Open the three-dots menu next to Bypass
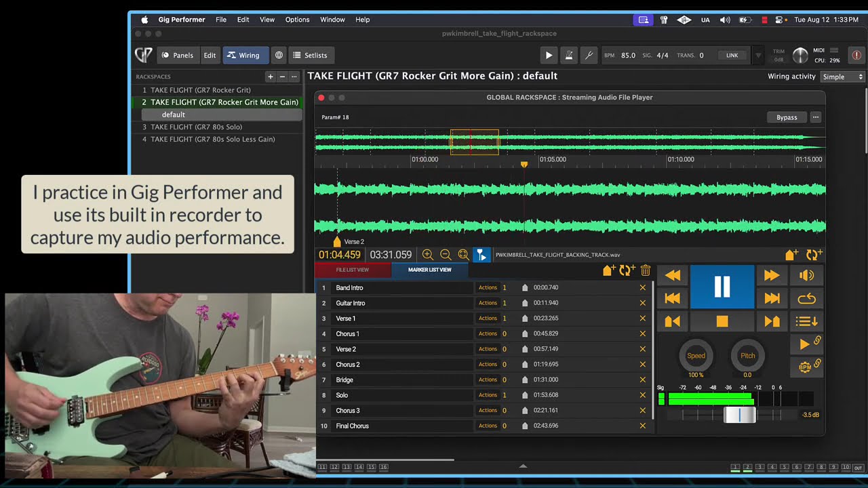This screenshot has height=488, width=868. point(816,117)
